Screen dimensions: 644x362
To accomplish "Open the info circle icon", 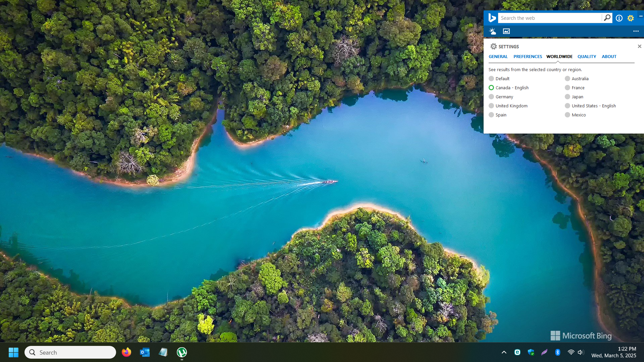I will [619, 18].
